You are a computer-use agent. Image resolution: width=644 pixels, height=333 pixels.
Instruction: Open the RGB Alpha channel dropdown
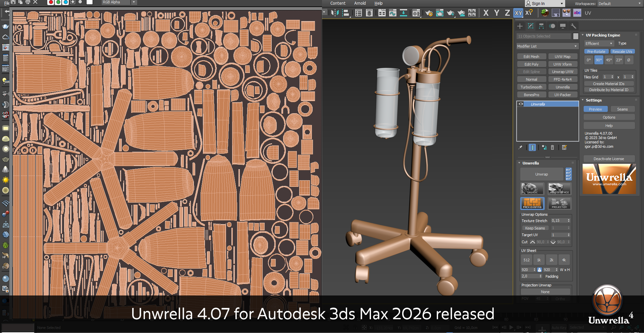point(119,2)
